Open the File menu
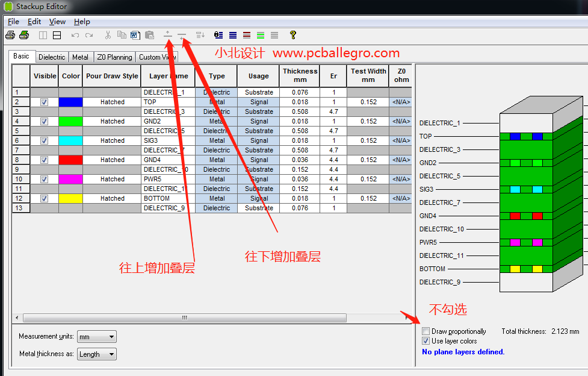The width and height of the screenshot is (588, 376). [x=13, y=22]
